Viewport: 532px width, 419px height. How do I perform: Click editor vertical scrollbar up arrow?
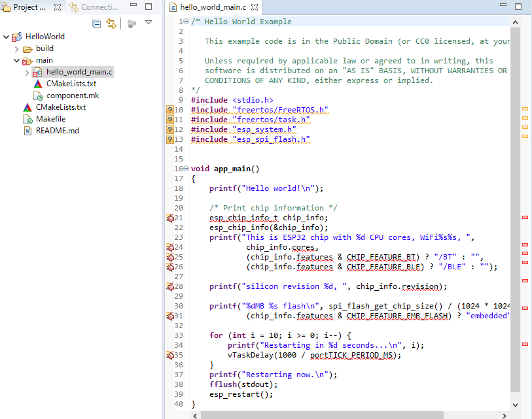coord(515,22)
